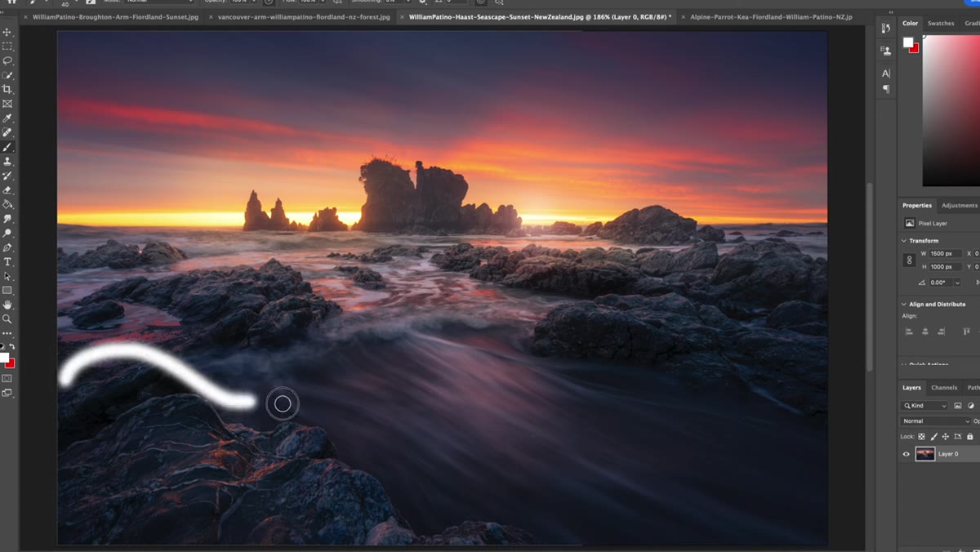Hide Layer 0 with eye icon
The image size is (980, 552).
point(906,454)
